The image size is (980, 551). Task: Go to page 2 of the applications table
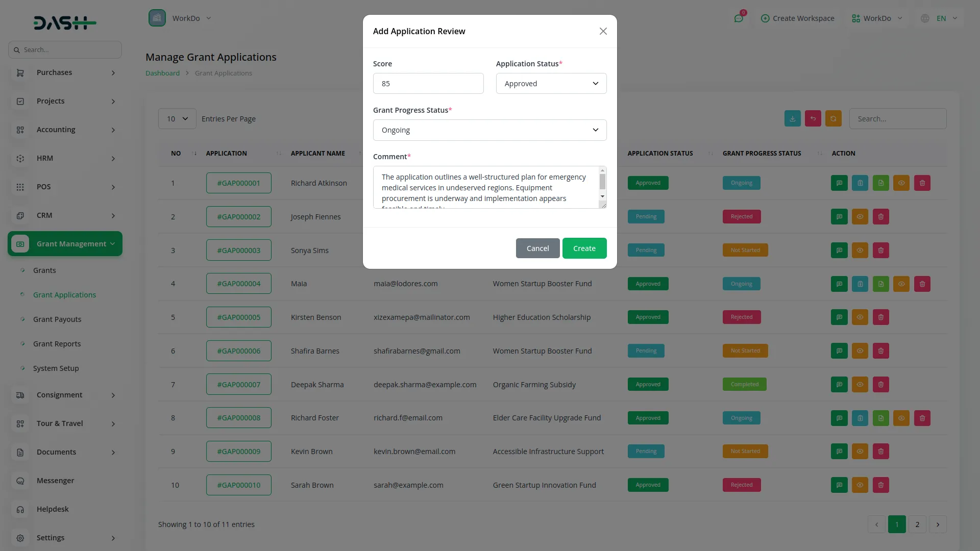point(917,524)
